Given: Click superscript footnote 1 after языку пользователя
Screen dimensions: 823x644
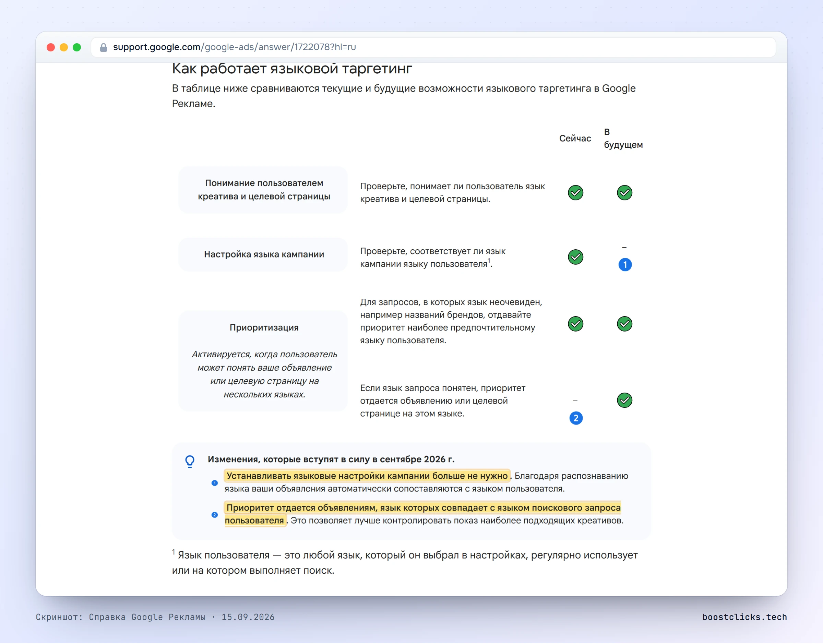Looking at the screenshot, I should 489,261.
